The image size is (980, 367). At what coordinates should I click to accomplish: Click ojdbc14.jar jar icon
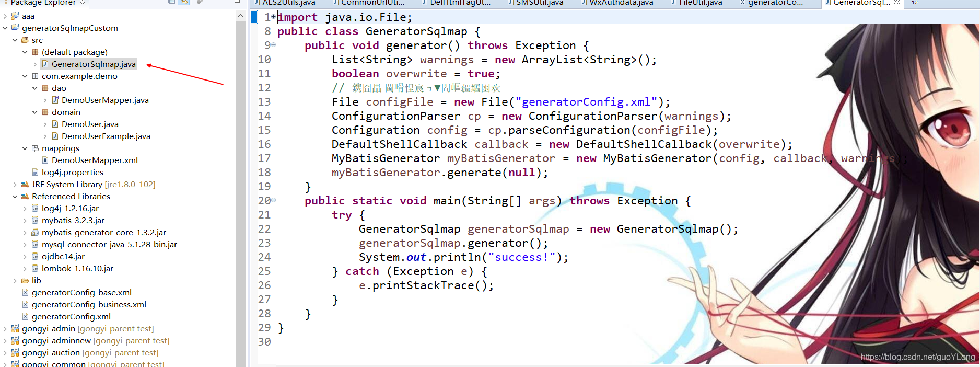click(35, 256)
